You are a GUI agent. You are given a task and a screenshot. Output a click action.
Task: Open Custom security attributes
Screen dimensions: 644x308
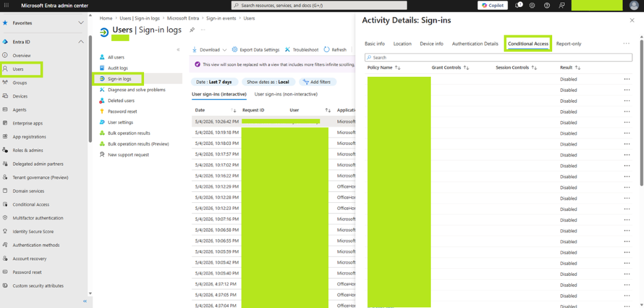click(x=38, y=286)
